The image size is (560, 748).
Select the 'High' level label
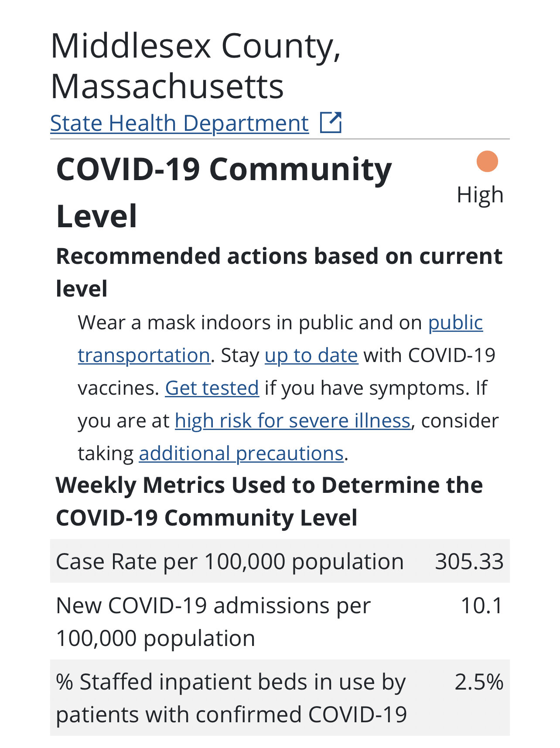click(x=480, y=195)
